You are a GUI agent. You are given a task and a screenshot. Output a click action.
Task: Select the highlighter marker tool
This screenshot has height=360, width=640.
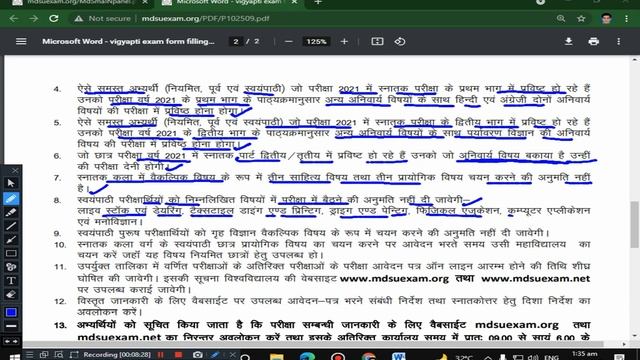tap(11, 212)
